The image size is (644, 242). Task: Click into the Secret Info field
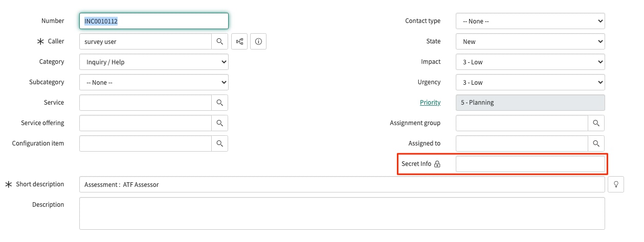point(530,164)
